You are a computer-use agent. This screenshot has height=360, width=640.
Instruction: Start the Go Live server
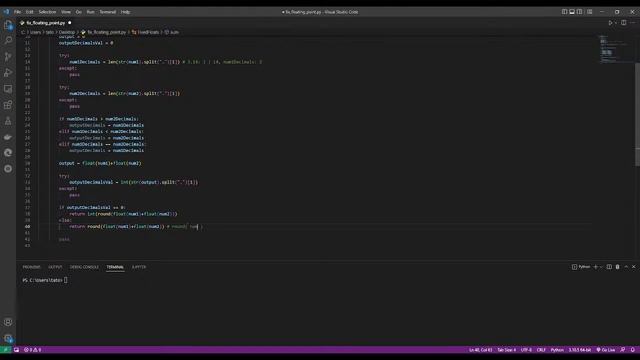[606, 350]
